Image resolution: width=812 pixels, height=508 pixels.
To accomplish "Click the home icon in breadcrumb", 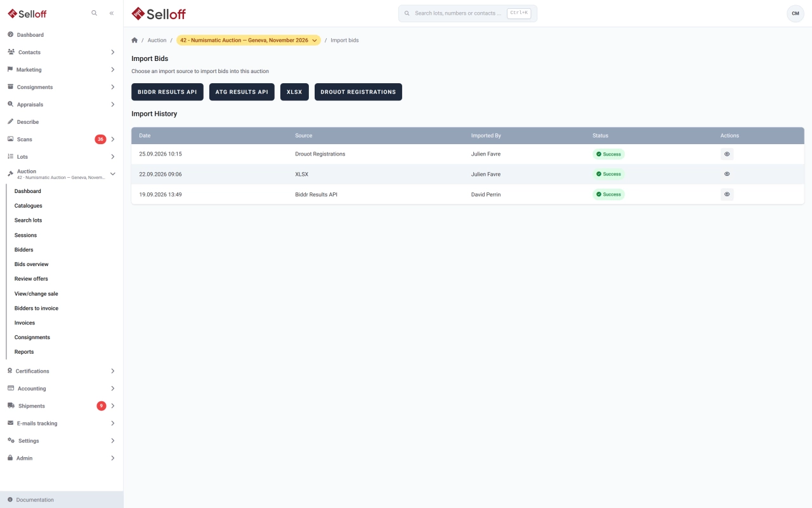I will (134, 40).
